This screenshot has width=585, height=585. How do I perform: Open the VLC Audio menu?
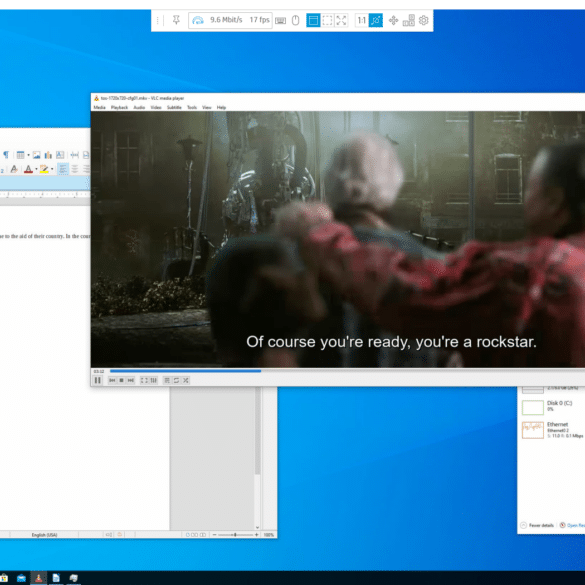point(139,107)
